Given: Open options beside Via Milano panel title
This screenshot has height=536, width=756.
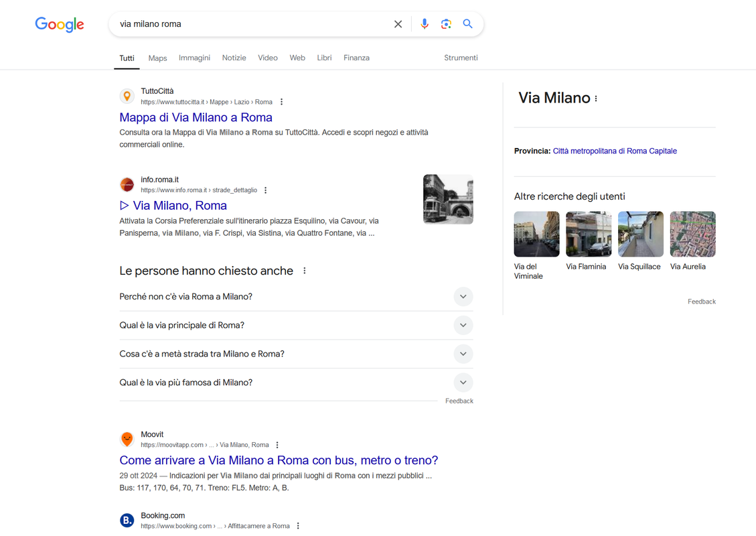Looking at the screenshot, I should pyautogui.click(x=596, y=98).
